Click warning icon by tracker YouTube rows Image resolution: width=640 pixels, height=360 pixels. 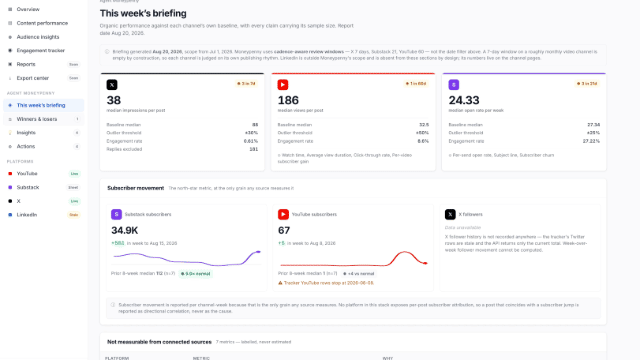pyautogui.click(x=280, y=283)
